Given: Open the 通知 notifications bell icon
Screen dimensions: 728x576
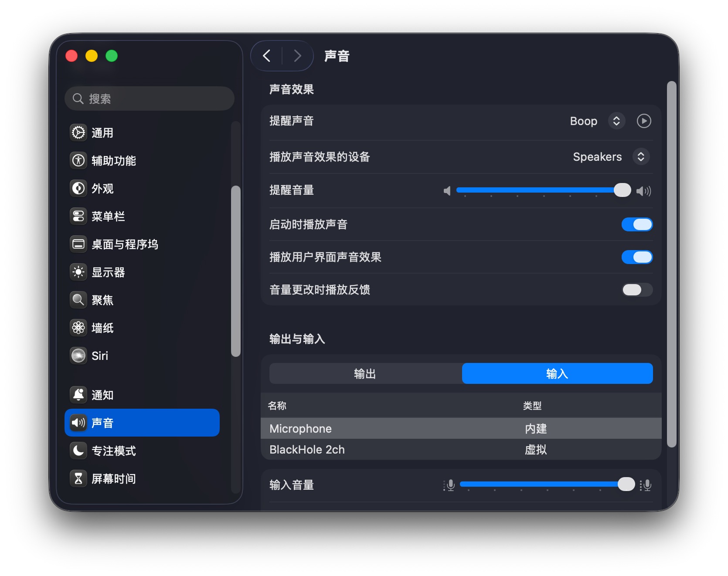Looking at the screenshot, I should point(78,395).
